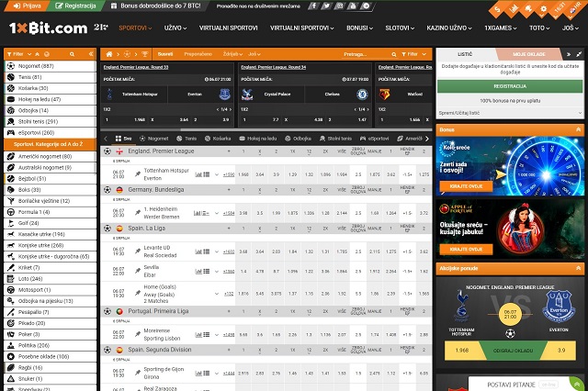The width and height of the screenshot is (588, 391).
Task: Click the Registracija button at the top
Action: tap(75, 6)
